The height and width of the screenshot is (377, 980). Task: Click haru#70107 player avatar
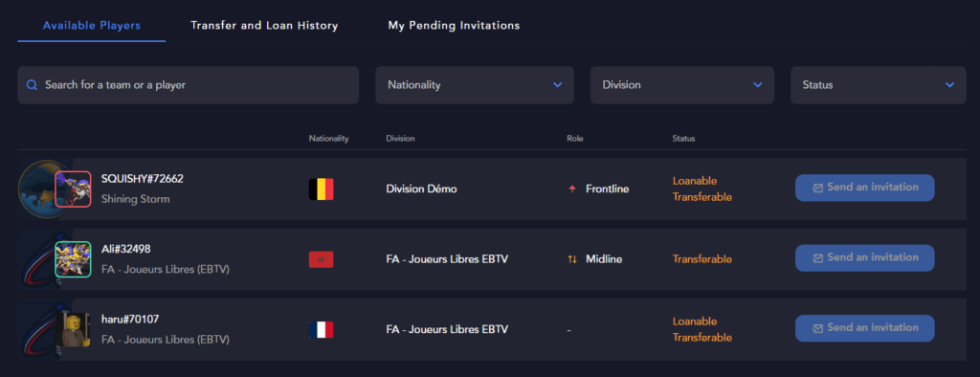pos(73,329)
